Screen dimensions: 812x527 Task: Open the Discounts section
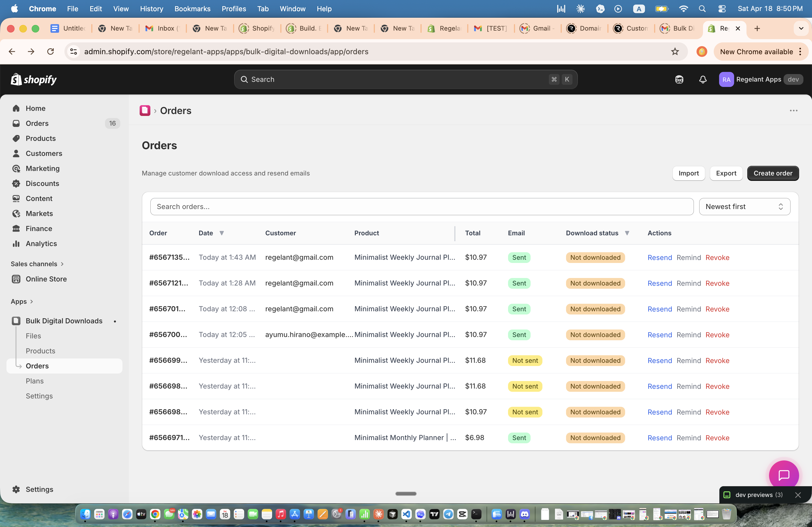[x=42, y=183]
